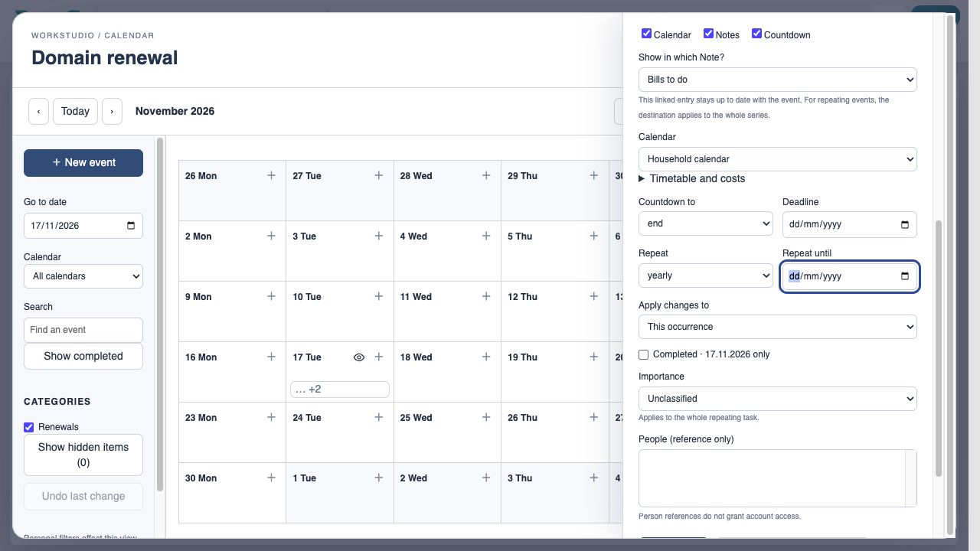Toggle eye icon on 17 Tue
980x551 pixels.
359,357
